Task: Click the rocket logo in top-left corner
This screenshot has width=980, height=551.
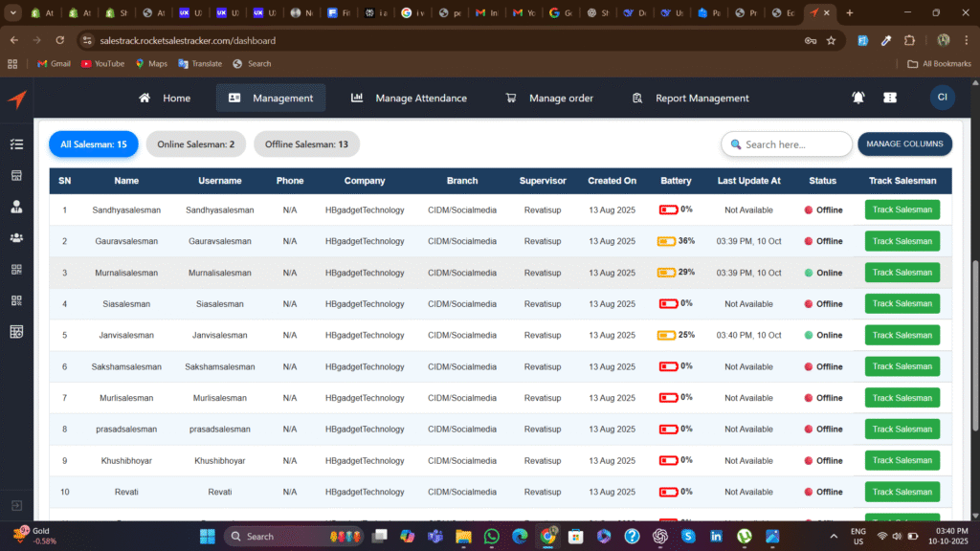Action: pos(16,99)
